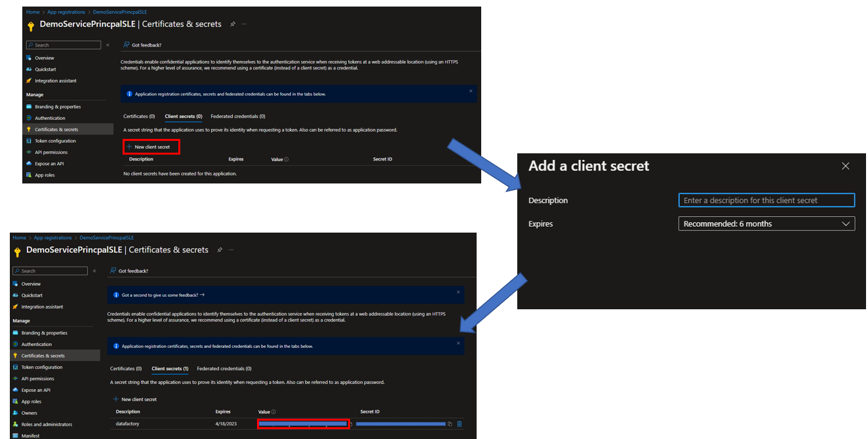Select the datafactory secret description cell

(128, 424)
